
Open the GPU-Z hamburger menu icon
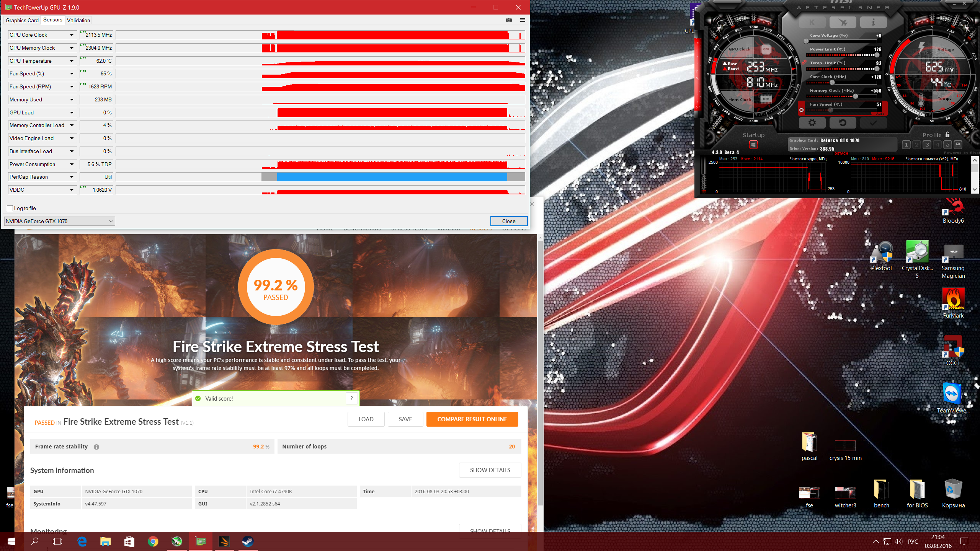coord(523,20)
